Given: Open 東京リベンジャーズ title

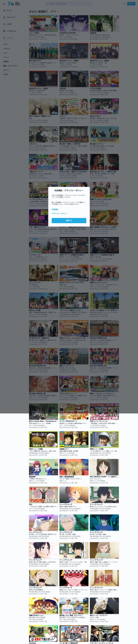Looking at the screenshot, I should pyautogui.click(x=66, y=366).
